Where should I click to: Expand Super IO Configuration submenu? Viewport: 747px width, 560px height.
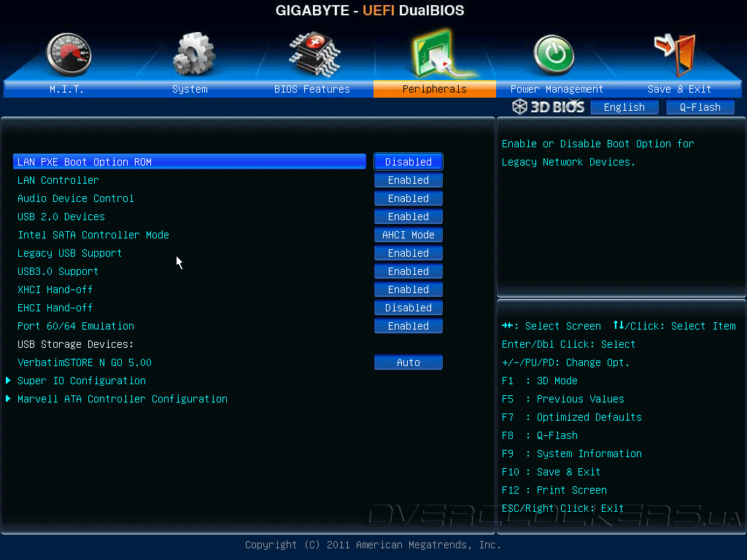click(x=82, y=381)
